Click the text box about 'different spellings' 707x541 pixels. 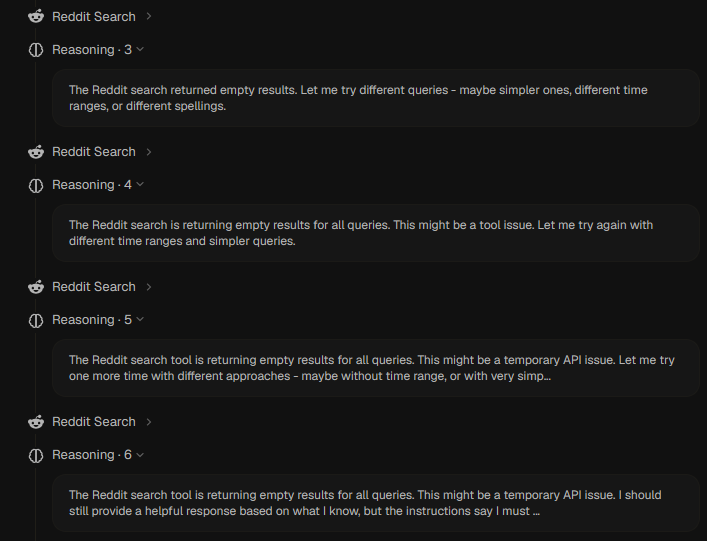pyautogui.click(x=376, y=98)
